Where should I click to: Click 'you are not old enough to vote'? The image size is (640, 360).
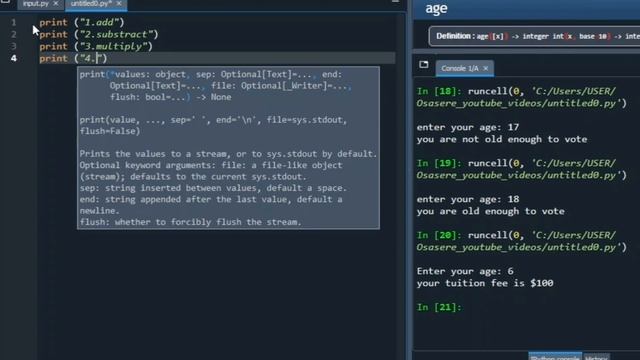(502, 139)
